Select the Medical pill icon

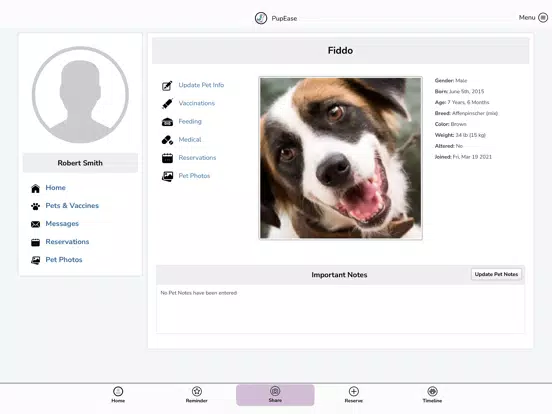point(167,140)
